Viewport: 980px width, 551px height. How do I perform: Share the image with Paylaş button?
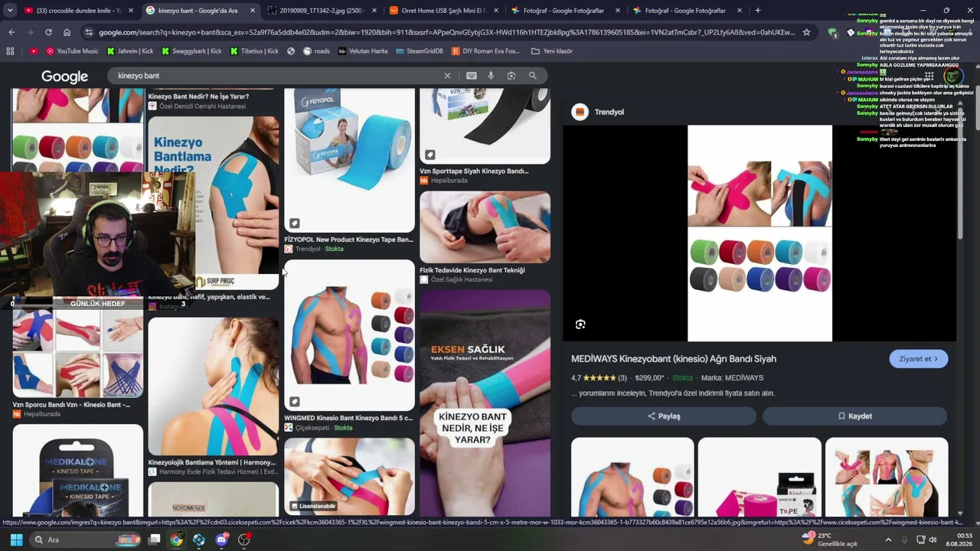click(x=664, y=416)
